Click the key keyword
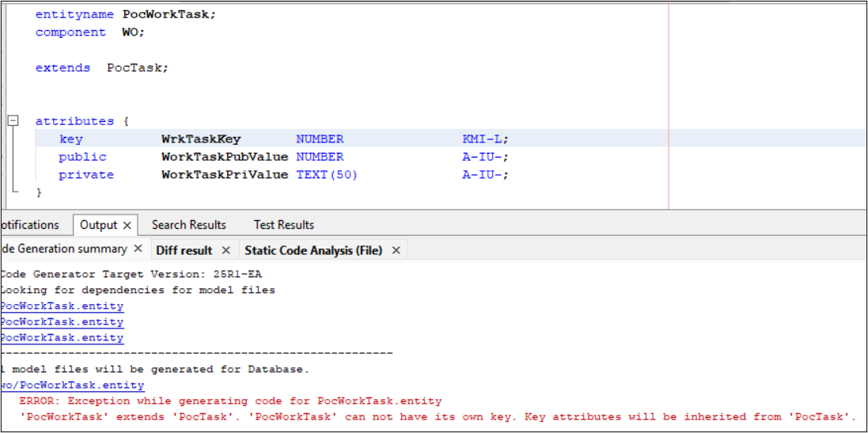868x433 pixels. [70, 139]
